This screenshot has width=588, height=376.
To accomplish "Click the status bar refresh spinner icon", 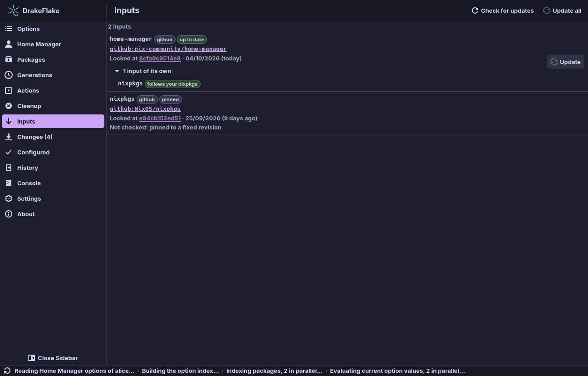I will point(7,371).
